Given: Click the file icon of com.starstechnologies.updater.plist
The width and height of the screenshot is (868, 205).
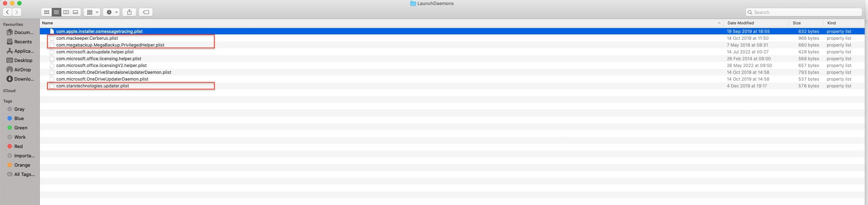Looking at the screenshot, I should click(x=52, y=86).
